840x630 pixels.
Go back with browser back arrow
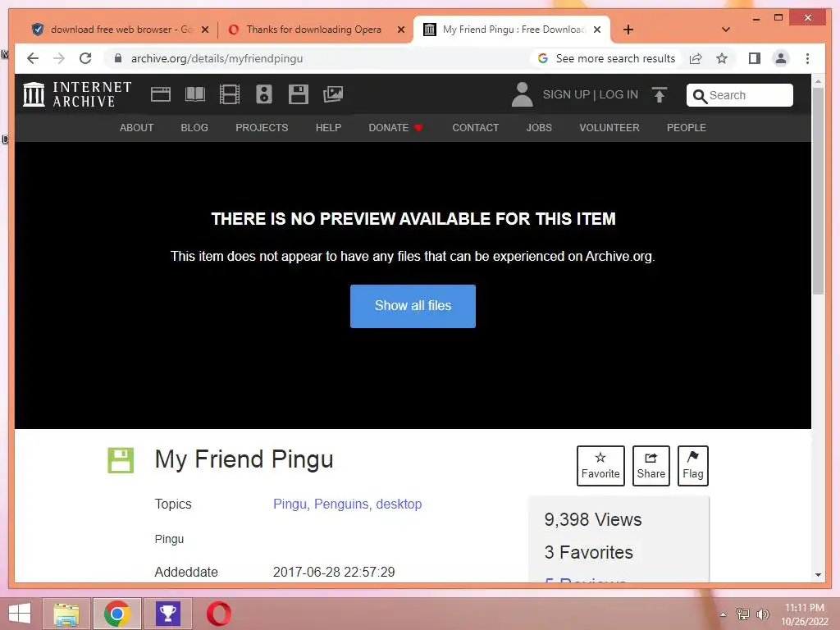(33, 58)
